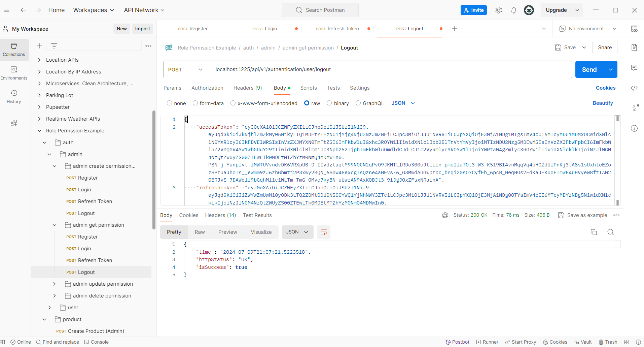Click the Beautify link
This screenshot has height=347, width=644.
[x=603, y=103]
